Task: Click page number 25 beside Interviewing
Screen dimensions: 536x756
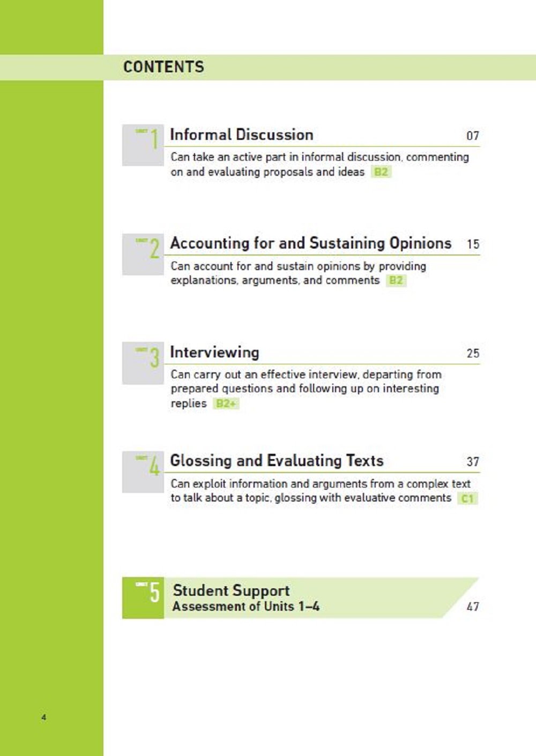Action: click(472, 354)
